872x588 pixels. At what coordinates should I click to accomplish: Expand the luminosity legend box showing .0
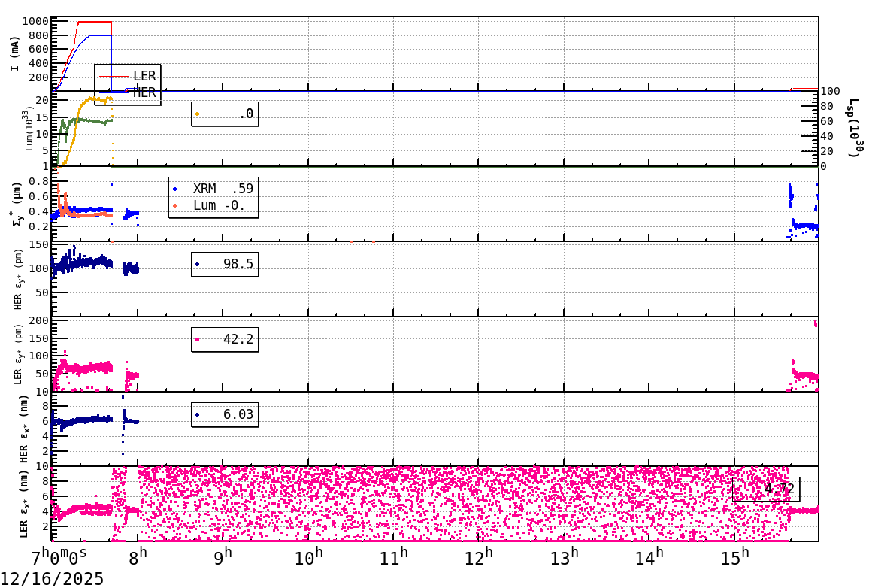pos(223,115)
